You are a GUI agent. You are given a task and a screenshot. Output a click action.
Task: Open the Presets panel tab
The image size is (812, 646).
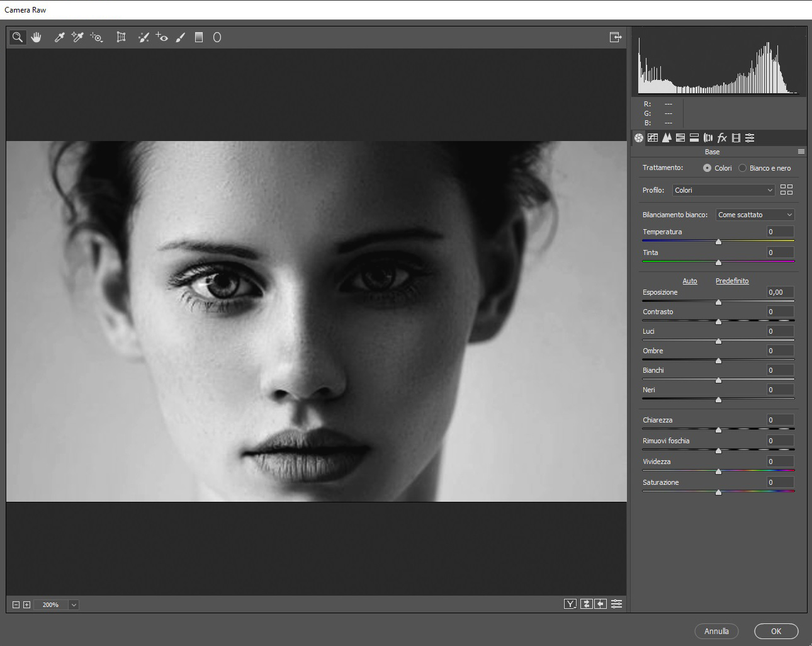[x=750, y=138]
